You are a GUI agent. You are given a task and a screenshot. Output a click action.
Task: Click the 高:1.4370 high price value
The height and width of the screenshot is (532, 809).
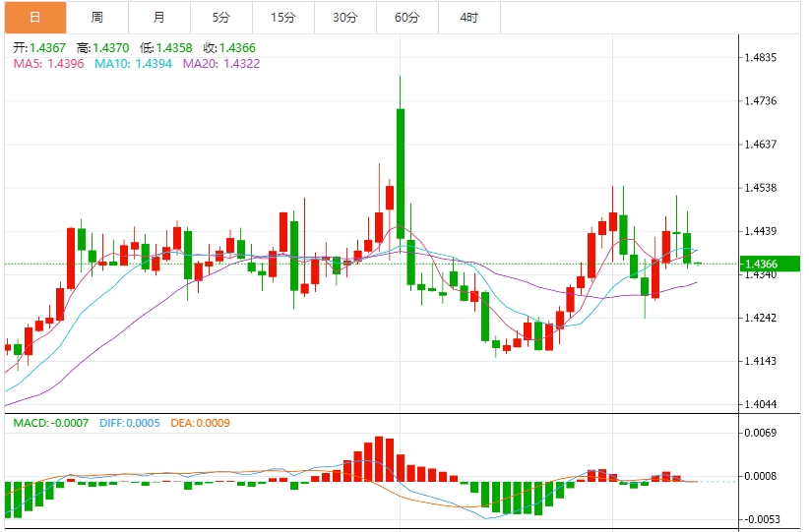(102, 48)
